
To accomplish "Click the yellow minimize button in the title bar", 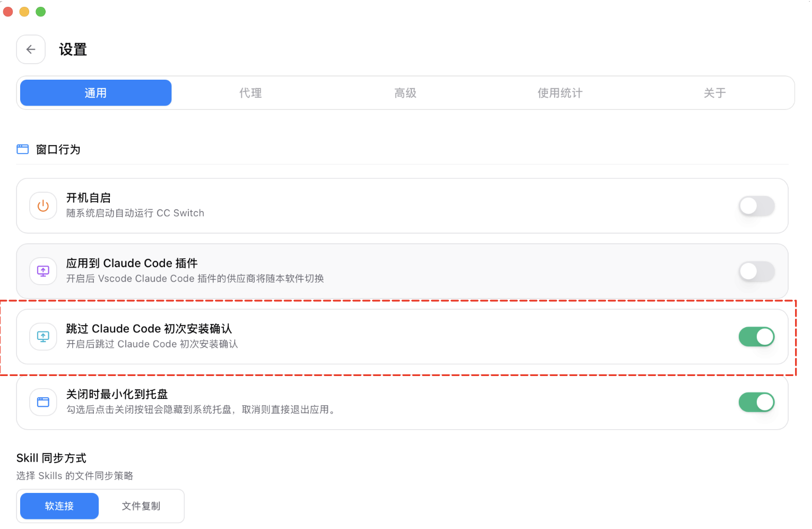I will point(24,11).
